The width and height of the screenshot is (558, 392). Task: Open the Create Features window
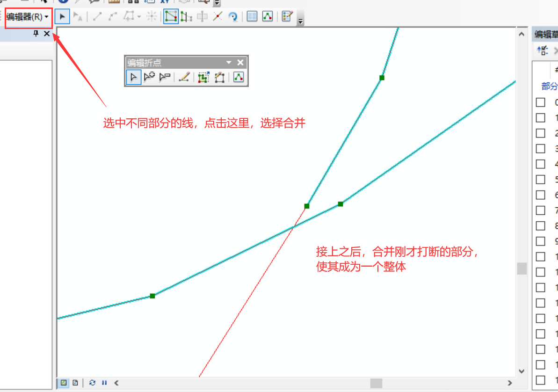[287, 16]
